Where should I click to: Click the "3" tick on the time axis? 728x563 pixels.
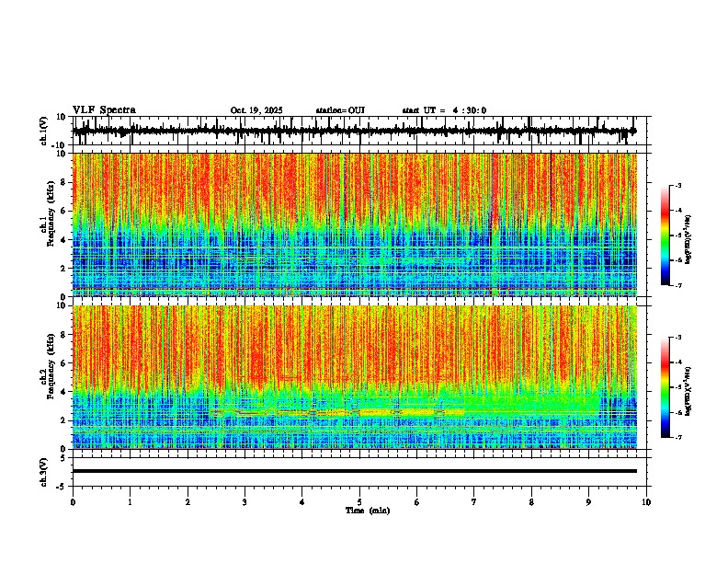245,502
